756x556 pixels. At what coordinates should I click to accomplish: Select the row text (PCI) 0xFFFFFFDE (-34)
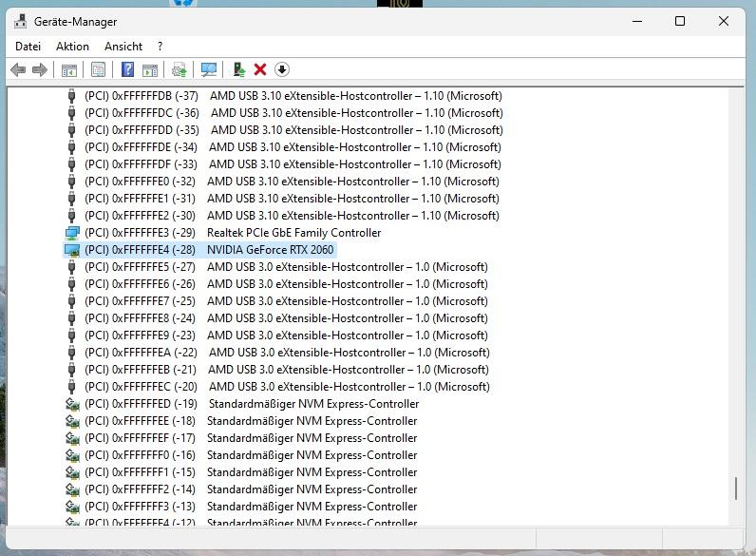141,147
